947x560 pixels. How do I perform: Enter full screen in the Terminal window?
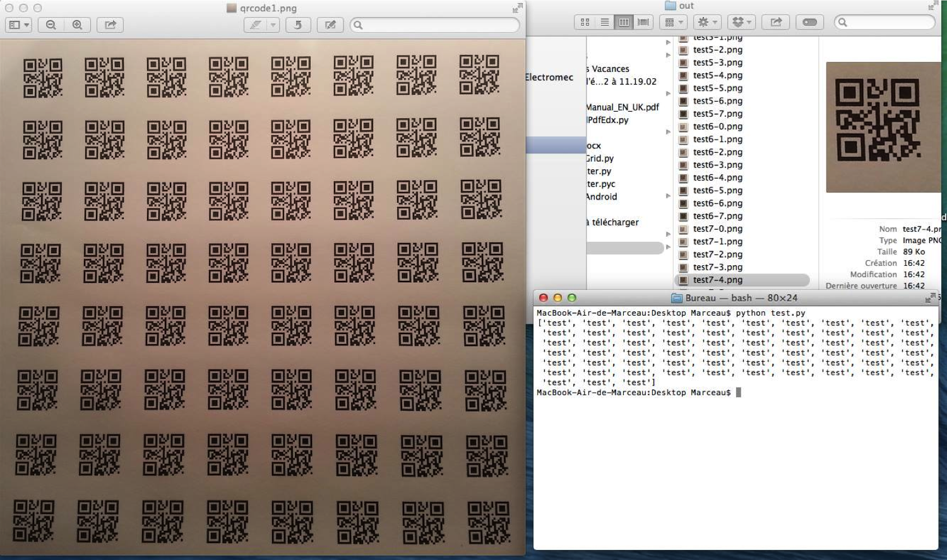click(x=931, y=297)
